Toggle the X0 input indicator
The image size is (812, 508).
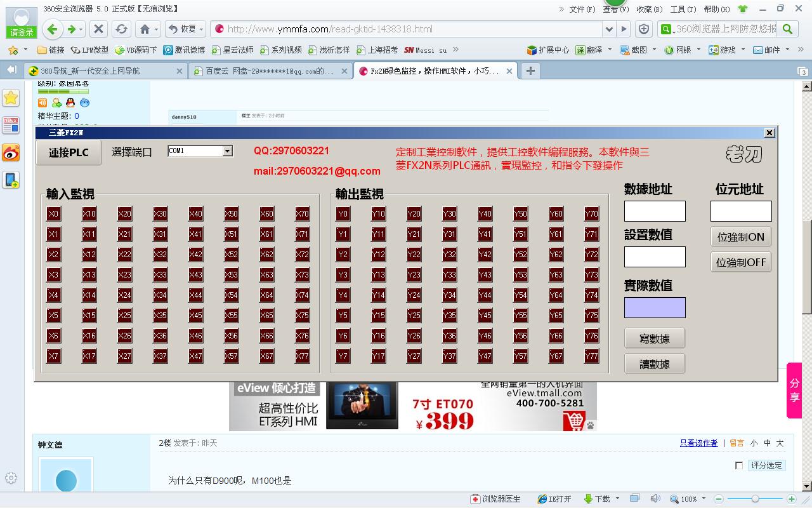pos(54,214)
